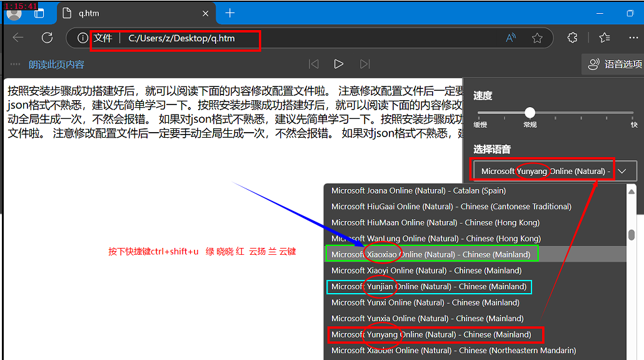Click the 常规 normal speed label
The height and width of the screenshot is (360, 644).
tap(530, 125)
